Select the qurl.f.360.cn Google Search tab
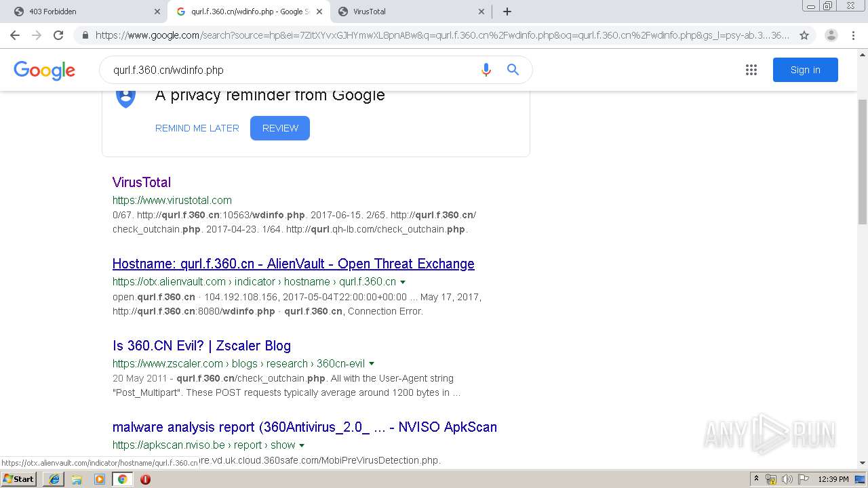This screenshot has width=868, height=488. (249, 12)
